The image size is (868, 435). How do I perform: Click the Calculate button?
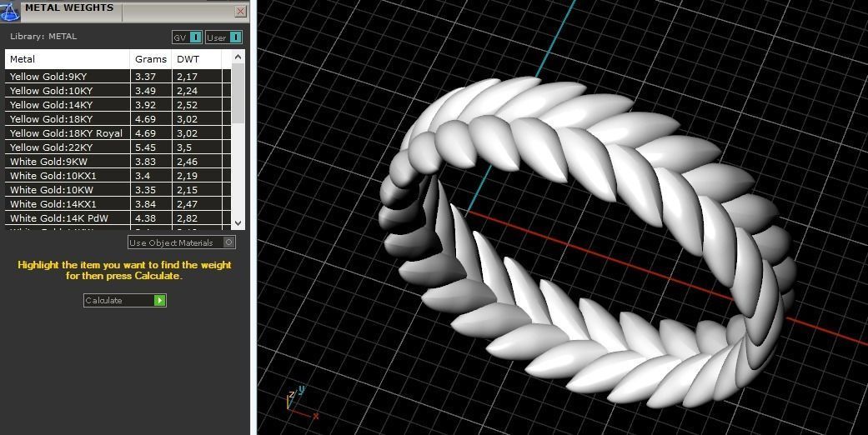point(124,301)
